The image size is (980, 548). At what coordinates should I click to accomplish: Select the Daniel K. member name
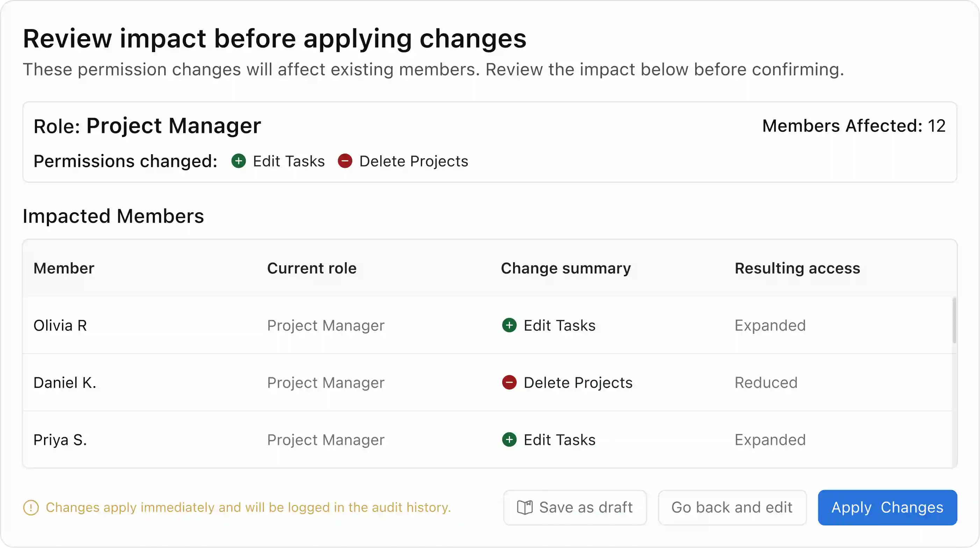(65, 383)
